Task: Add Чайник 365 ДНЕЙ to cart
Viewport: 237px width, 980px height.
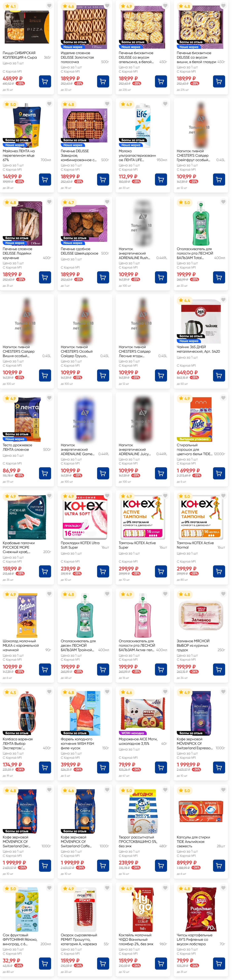Action: 219,376
